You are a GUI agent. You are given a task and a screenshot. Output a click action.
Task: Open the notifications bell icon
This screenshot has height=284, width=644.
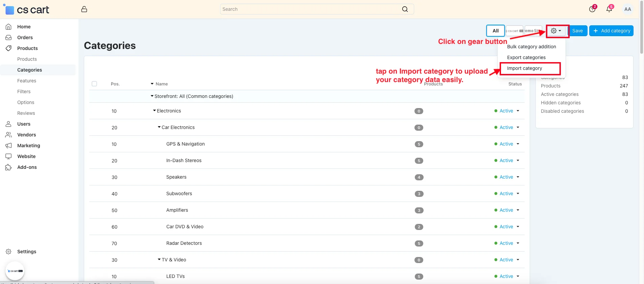click(x=609, y=9)
